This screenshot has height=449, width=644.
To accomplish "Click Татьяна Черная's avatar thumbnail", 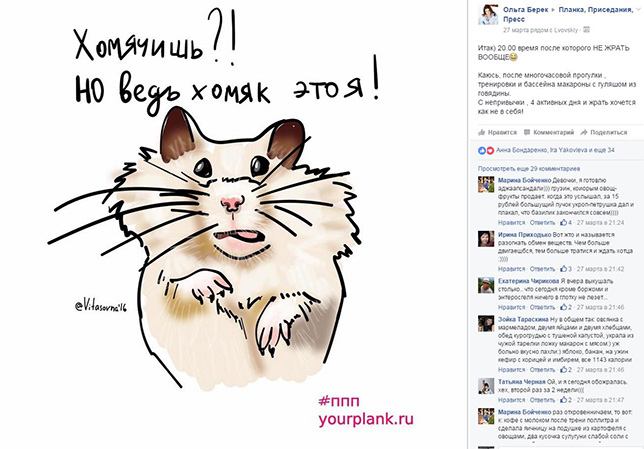I will pyautogui.click(x=486, y=386).
